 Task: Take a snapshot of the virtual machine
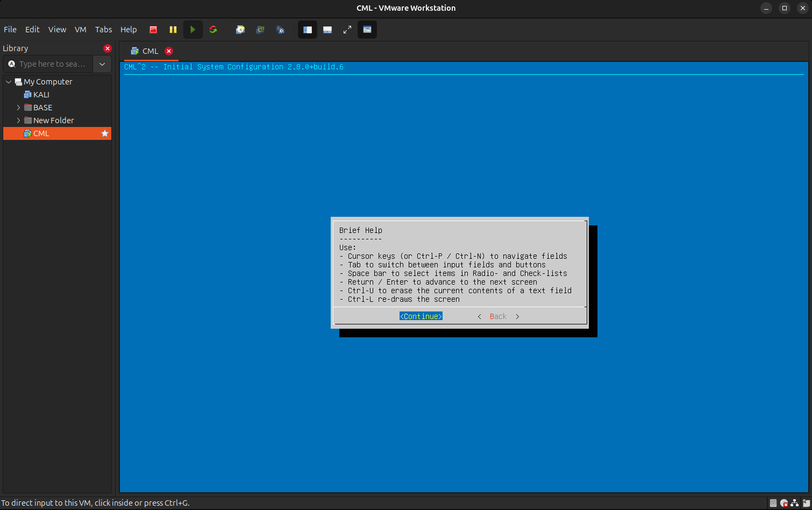[x=240, y=30]
